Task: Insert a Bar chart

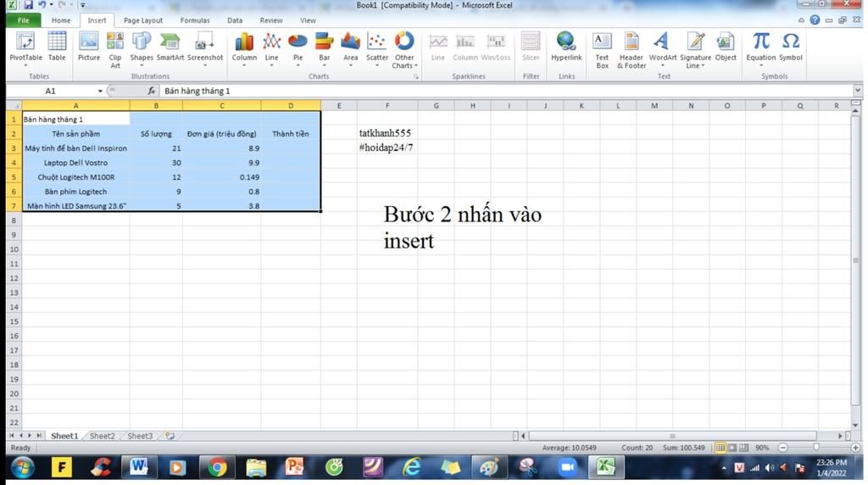Action: [325, 48]
